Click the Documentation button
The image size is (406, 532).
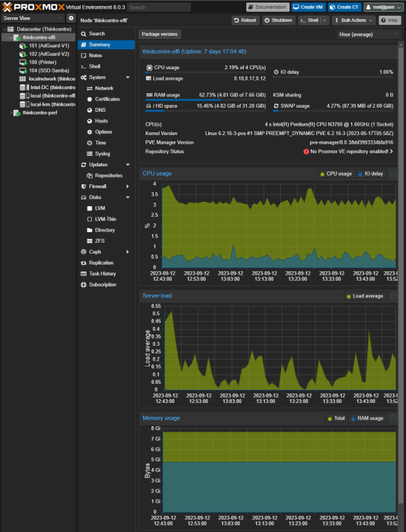point(268,7)
